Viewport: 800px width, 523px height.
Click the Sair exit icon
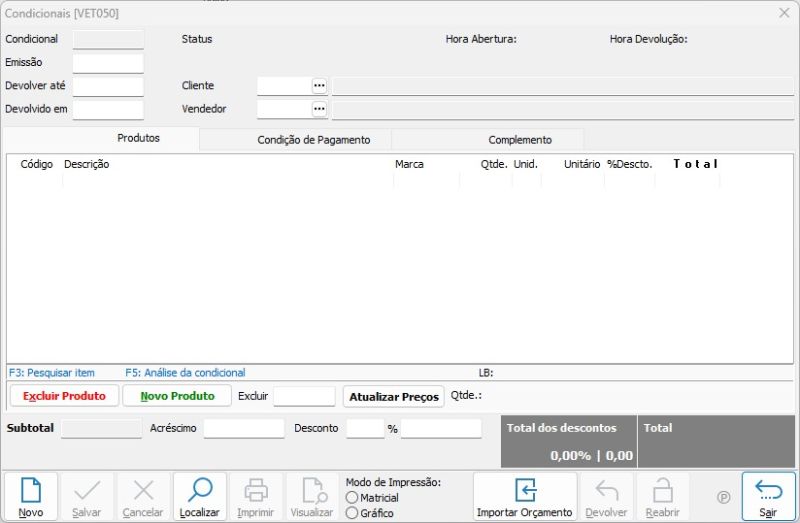click(768, 490)
